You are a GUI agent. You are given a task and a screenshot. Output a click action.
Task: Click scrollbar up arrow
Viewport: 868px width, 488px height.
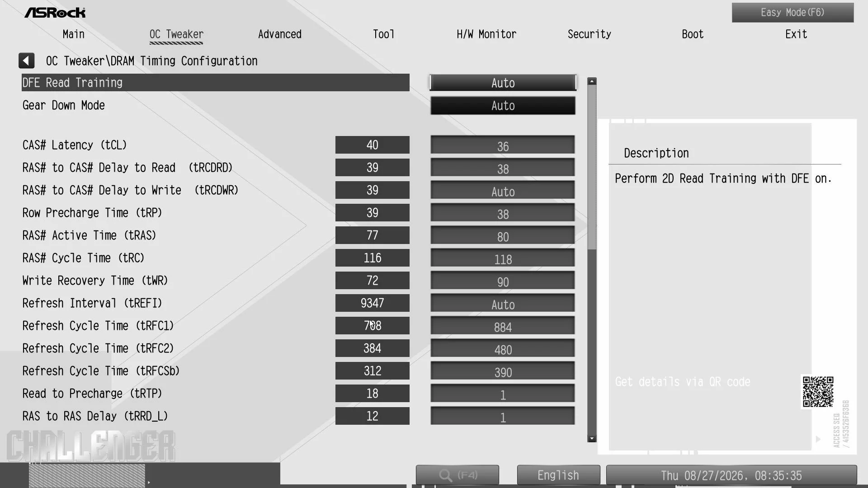pyautogui.click(x=592, y=81)
